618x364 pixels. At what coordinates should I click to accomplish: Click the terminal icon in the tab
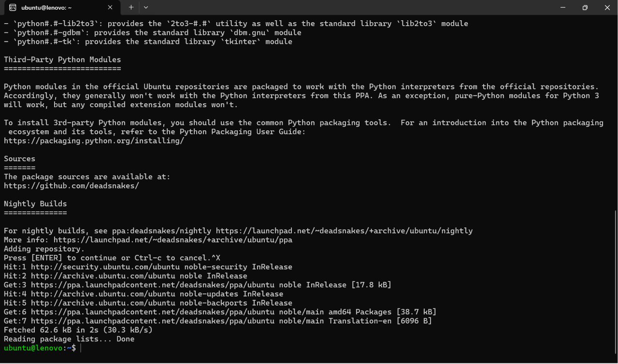click(x=13, y=8)
